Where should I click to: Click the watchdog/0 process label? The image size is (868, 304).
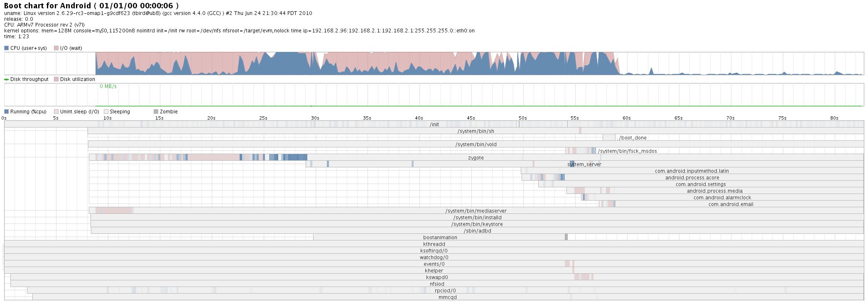click(x=434, y=257)
